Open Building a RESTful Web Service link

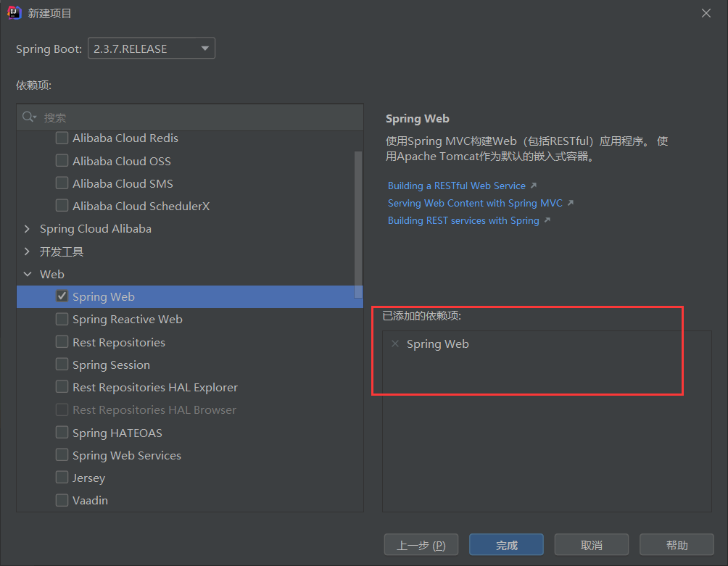coord(457,186)
